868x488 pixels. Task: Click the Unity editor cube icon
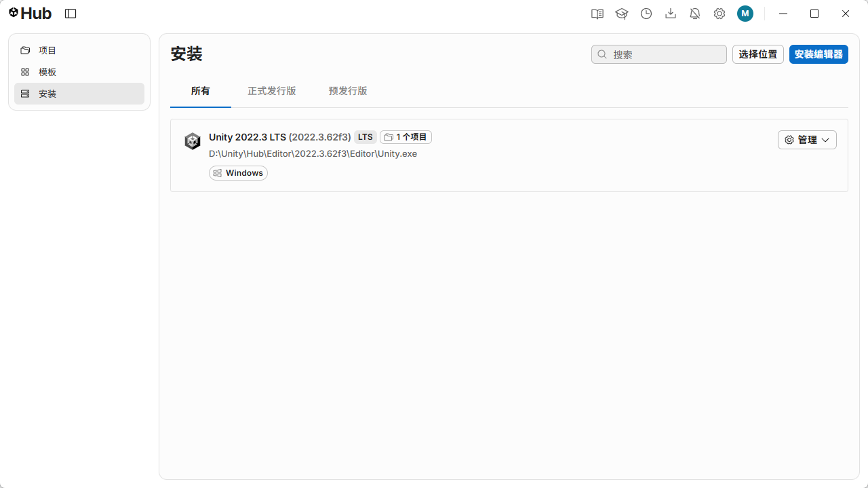pyautogui.click(x=193, y=141)
